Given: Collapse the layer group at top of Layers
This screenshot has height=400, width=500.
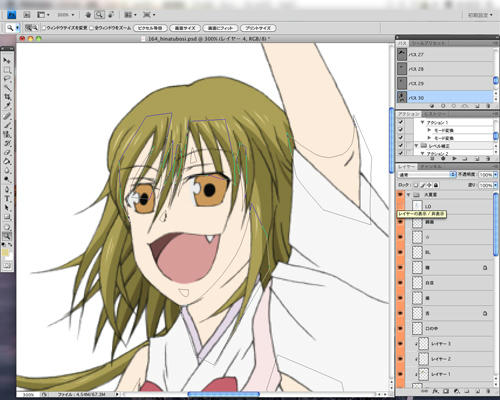Looking at the screenshot, I should tap(408, 194).
